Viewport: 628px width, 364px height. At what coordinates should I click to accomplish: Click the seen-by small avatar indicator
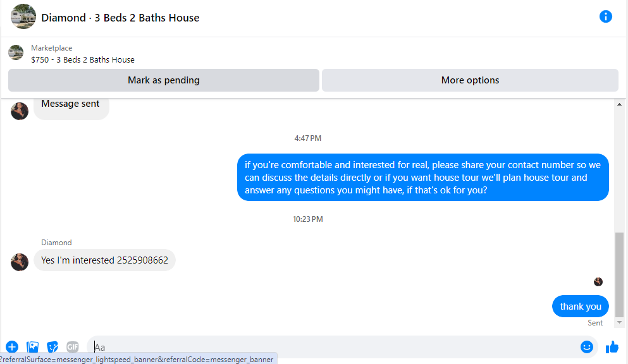(x=598, y=282)
